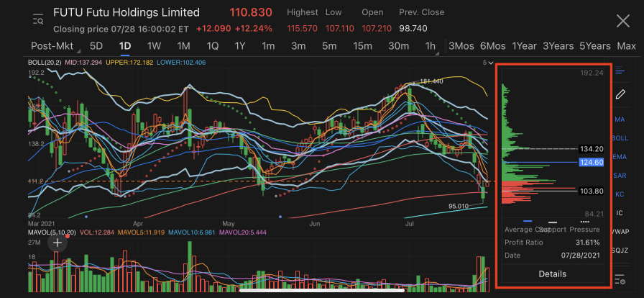Enable the IC indicator
The width and height of the screenshot is (644, 298).
(x=620, y=213)
